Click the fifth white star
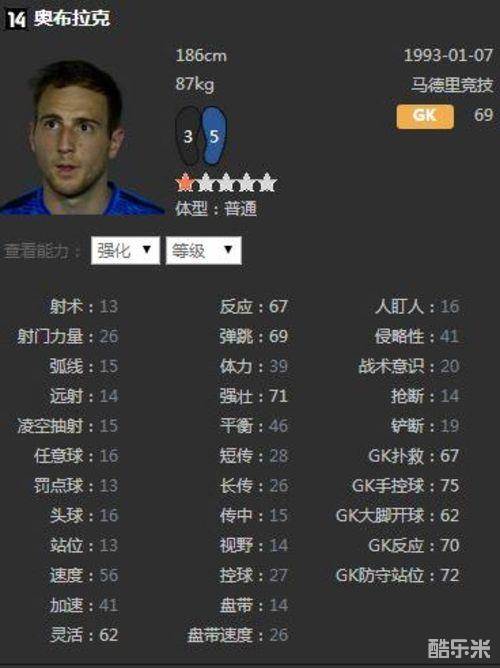Screen dimensions: 500x668 coord(267,182)
